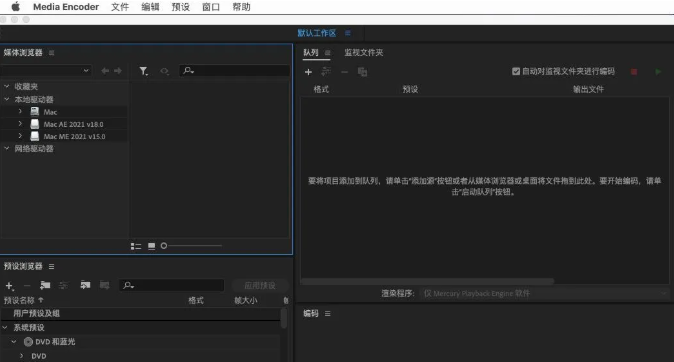Open the 编码 panel menu icon
This screenshot has width=674, height=362.
point(328,314)
